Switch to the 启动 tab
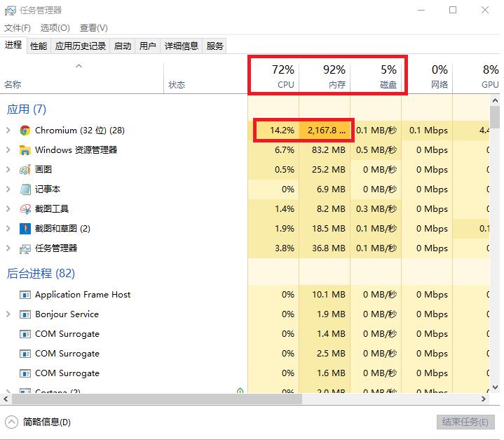Viewport: 504px width, 440px height. tap(123, 46)
